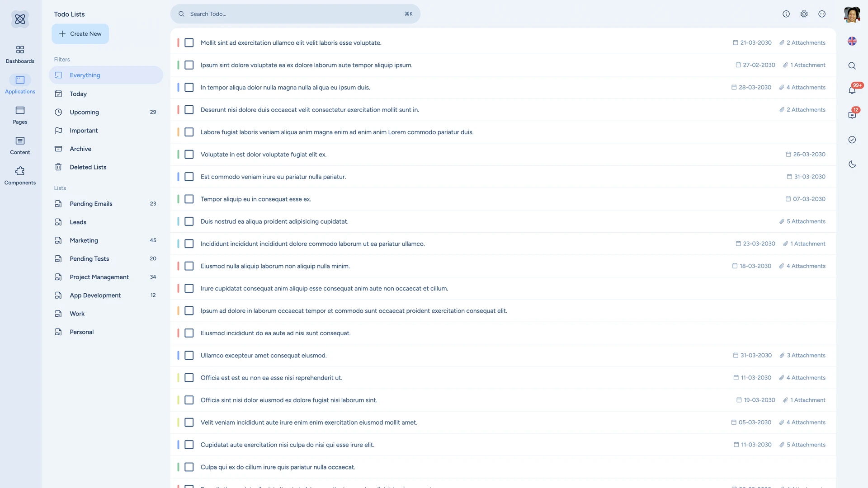This screenshot has height=488, width=868.
Task: Open todo 'Velit veniam incididunt aute irure'
Action: point(309,422)
